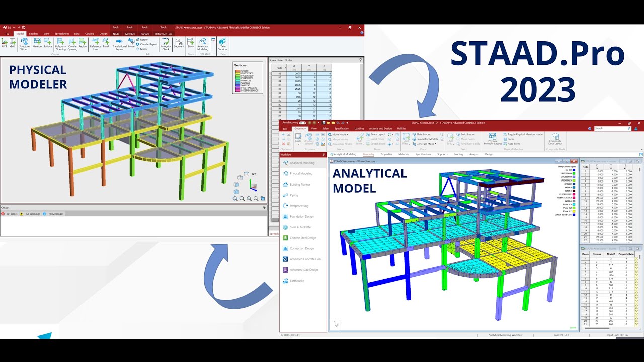Screen dimensions: 644x362
Task: Open the Design tab in Physical Modeler
Action: point(103,34)
